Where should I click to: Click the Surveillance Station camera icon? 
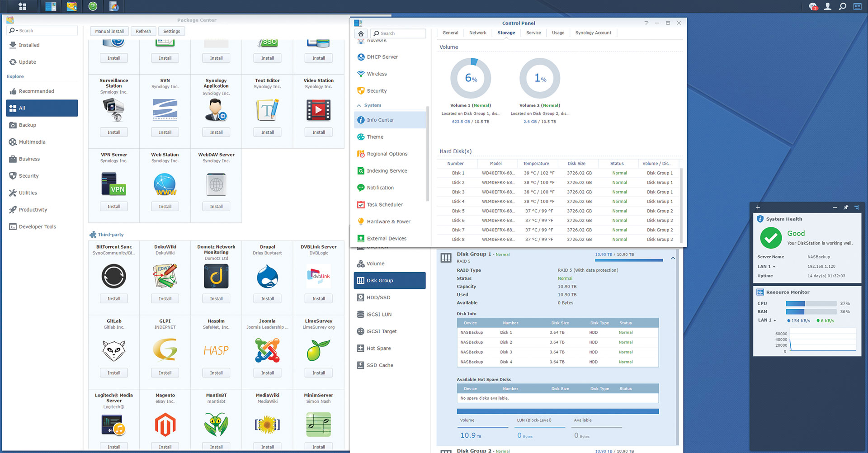coord(114,110)
